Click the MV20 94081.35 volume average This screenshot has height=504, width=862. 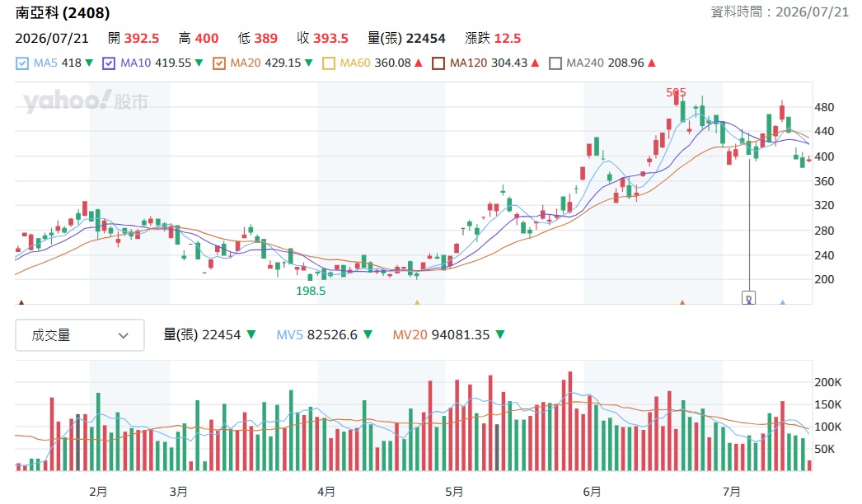point(441,334)
